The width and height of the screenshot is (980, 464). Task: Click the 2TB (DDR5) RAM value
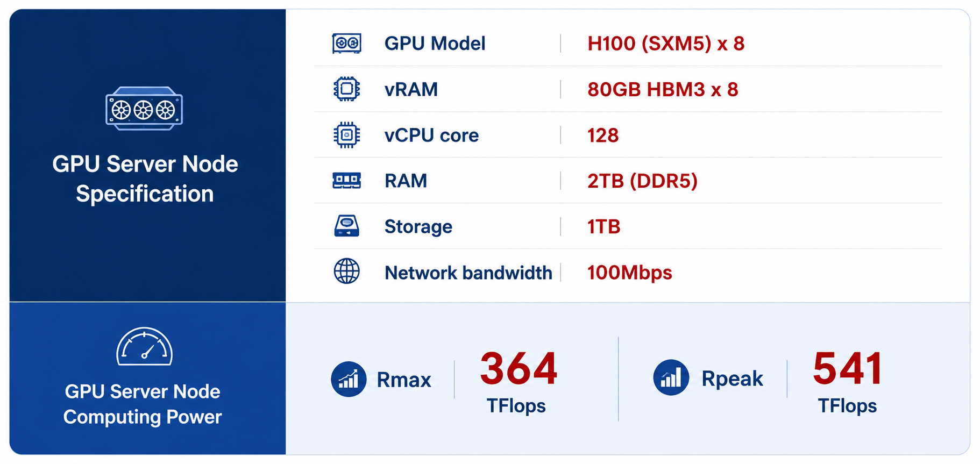(x=642, y=181)
